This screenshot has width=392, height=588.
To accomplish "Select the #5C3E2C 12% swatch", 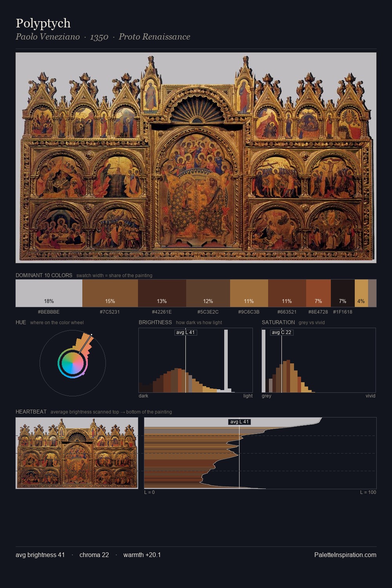I will (208, 293).
